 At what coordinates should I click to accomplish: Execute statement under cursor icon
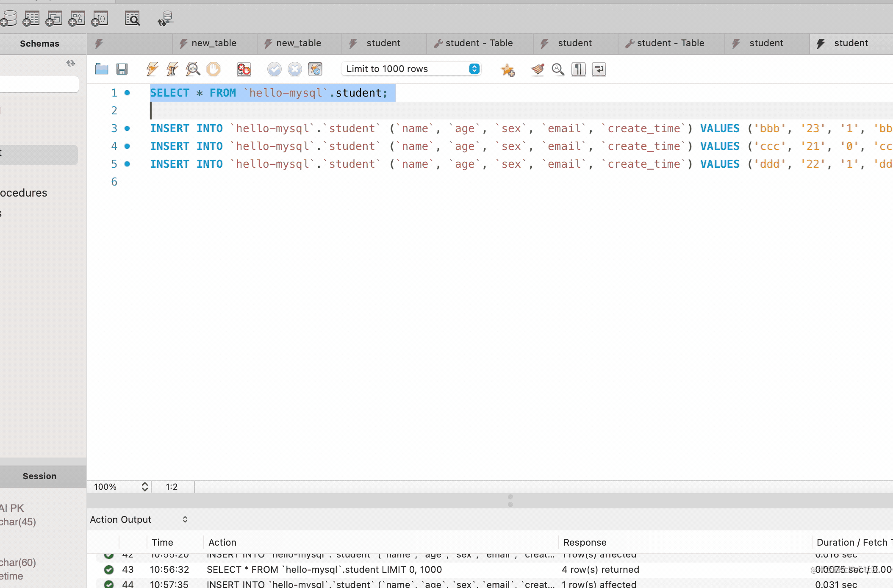pyautogui.click(x=172, y=69)
